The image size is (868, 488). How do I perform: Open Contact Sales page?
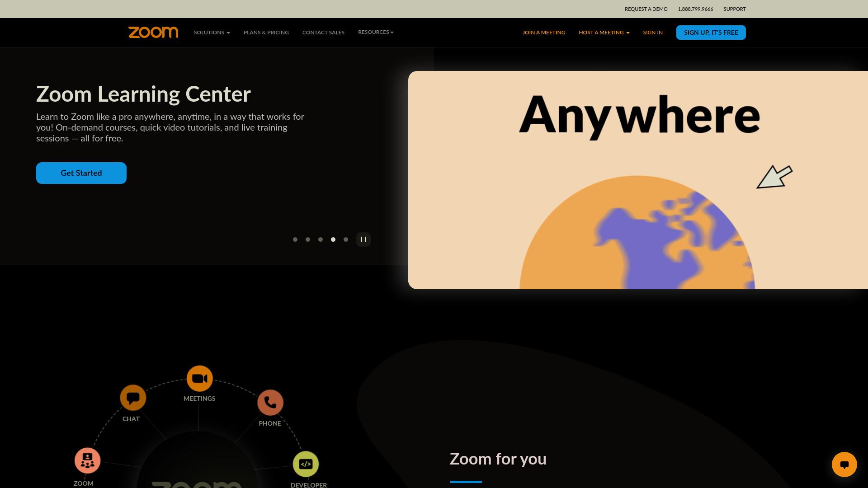point(323,33)
